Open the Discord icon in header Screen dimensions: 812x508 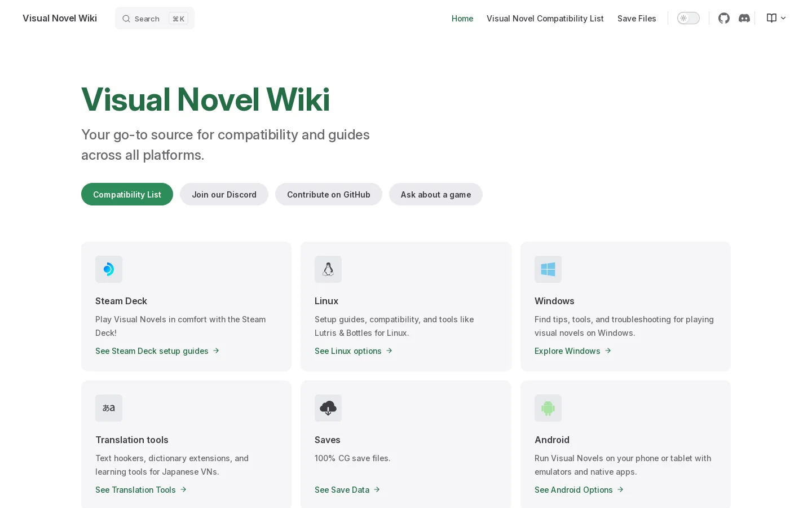tap(744, 18)
